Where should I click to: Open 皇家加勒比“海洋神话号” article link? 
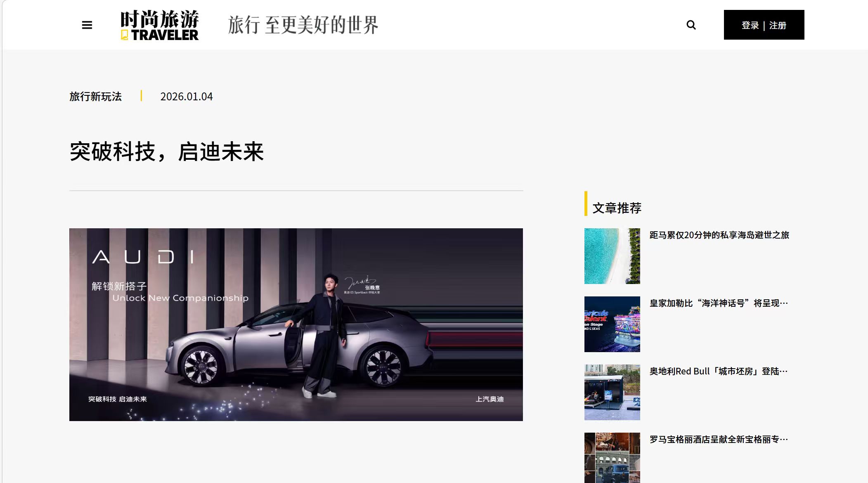[719, 303]
